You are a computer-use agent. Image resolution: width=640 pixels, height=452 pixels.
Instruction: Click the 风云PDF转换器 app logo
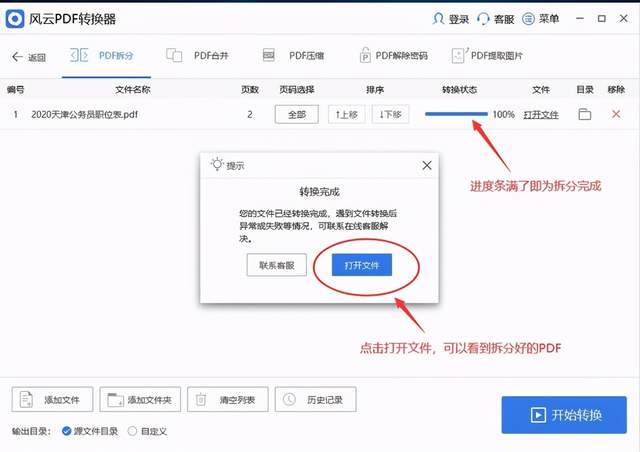pos(15,19)
